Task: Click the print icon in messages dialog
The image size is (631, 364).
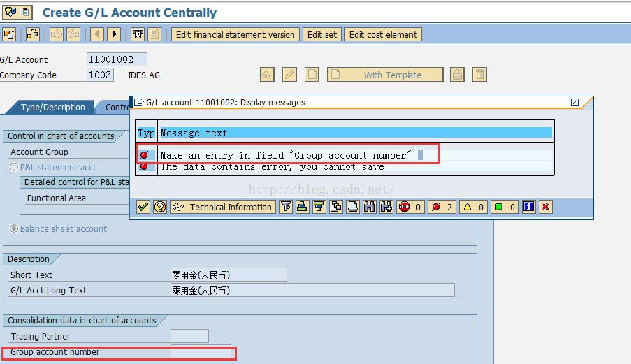Action: [352, 207]
